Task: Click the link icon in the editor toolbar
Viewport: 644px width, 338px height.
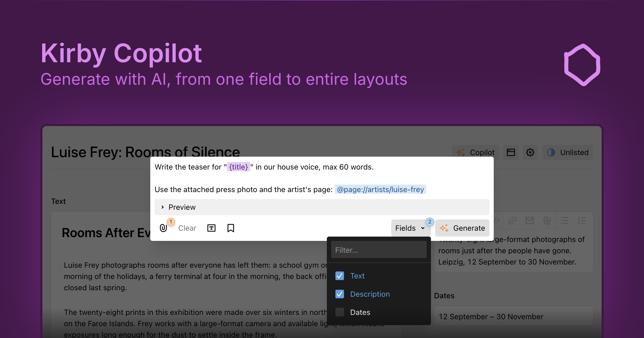Action: tap(512, 221)
